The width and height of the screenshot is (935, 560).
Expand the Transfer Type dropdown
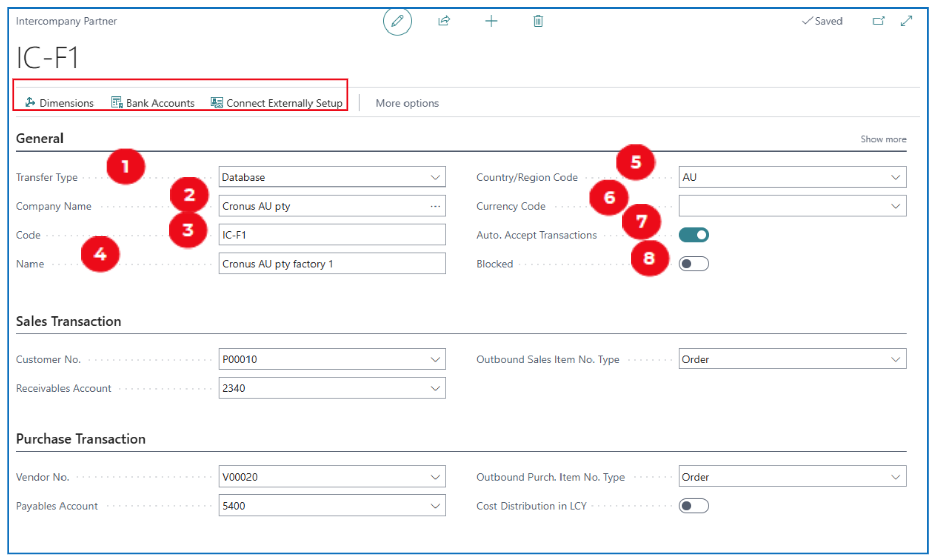pyautogui.click(x=435, y=177)
